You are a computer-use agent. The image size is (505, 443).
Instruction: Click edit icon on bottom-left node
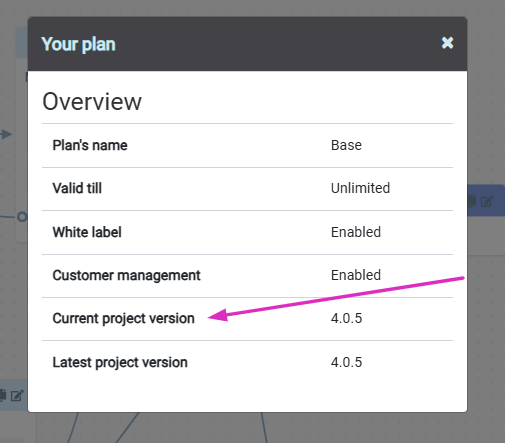pyautogui.click(x=17, y=395)
